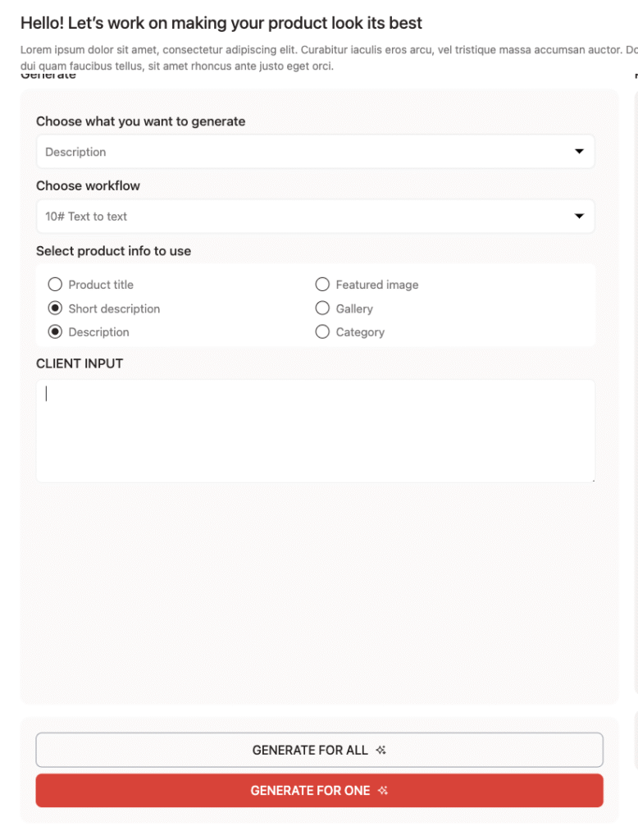Focus the Client Input text area
This screenshot has width=638, height=840.
click(315, 431)
